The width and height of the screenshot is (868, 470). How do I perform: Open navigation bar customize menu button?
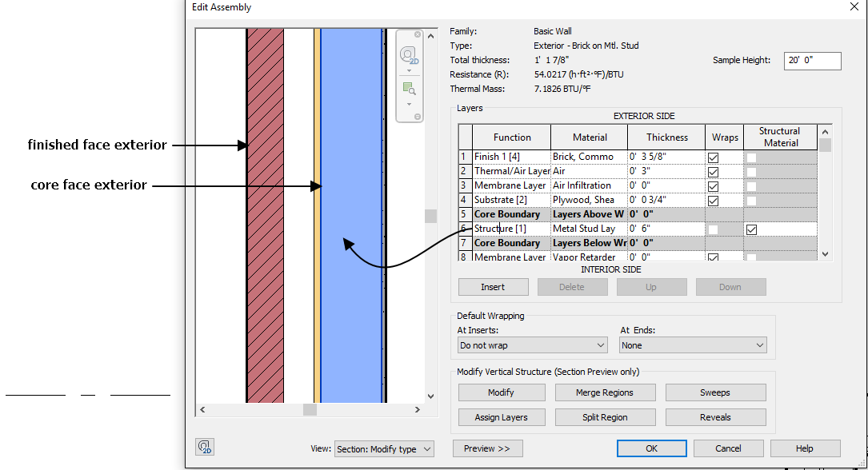(418, 117)
